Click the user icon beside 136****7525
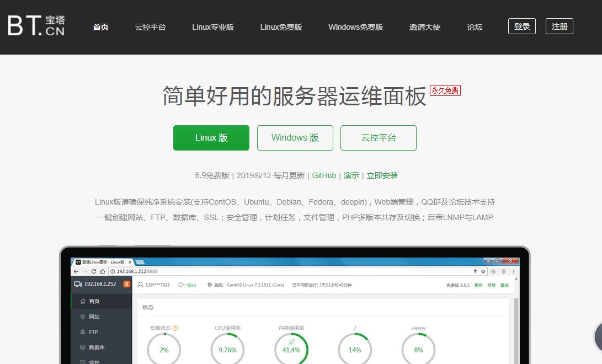Screen dimensions: 602x364 coord(141,285)
